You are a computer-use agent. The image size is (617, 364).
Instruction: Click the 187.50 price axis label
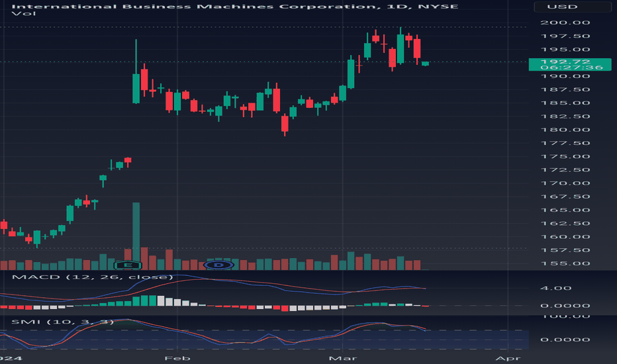(565, 90)
